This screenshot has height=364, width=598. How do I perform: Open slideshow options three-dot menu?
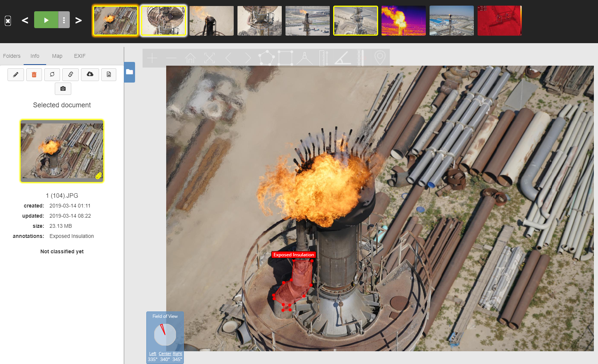64,20
